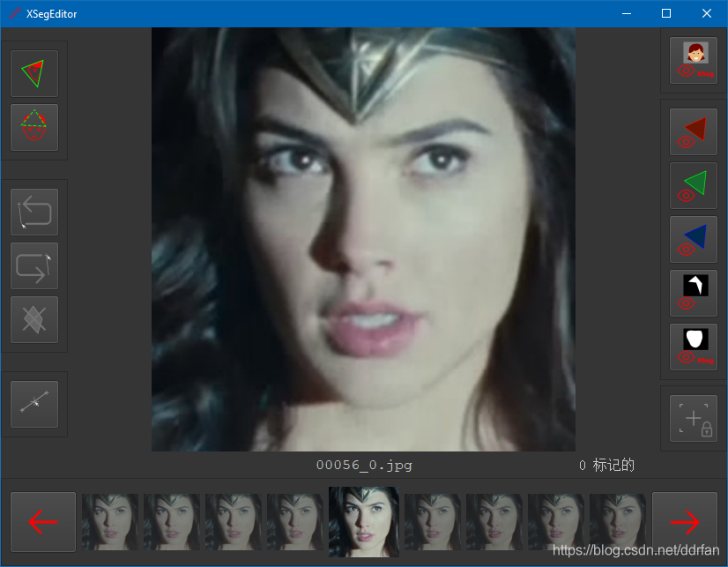Select the first thumbnail in the filmstrip
Screen dimensions: 728x567
coord(110,522)
